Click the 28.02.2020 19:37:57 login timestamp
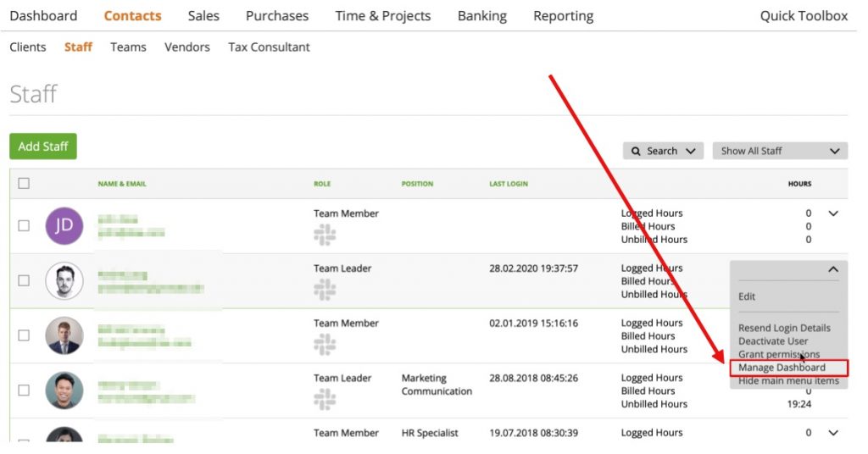Screen dimensions: 868x454 [x=534, y=269]
